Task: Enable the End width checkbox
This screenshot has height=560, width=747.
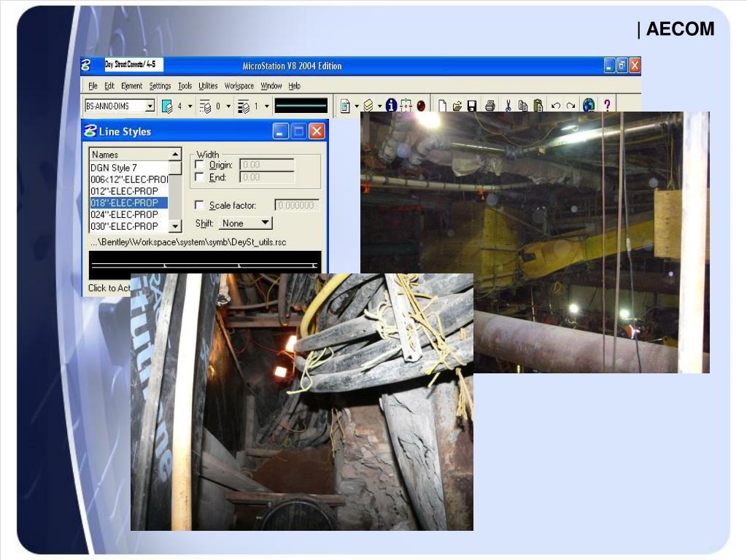Action: [x=200, y=177]
